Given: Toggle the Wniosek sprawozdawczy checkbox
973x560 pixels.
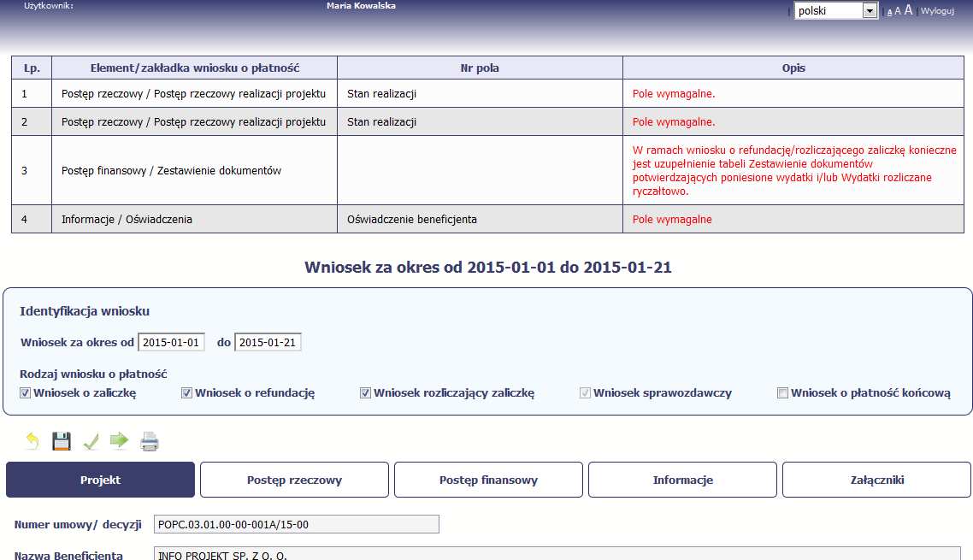Looking at the screenshot, I should 585,393.
